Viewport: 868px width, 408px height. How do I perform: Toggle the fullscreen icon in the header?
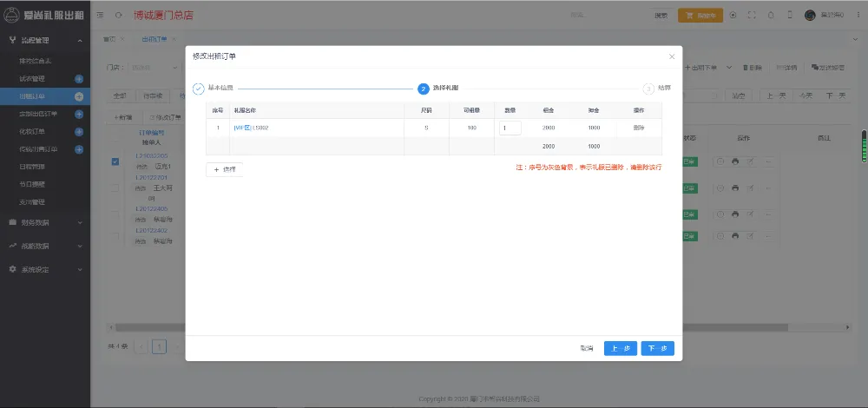pos(752,15)
